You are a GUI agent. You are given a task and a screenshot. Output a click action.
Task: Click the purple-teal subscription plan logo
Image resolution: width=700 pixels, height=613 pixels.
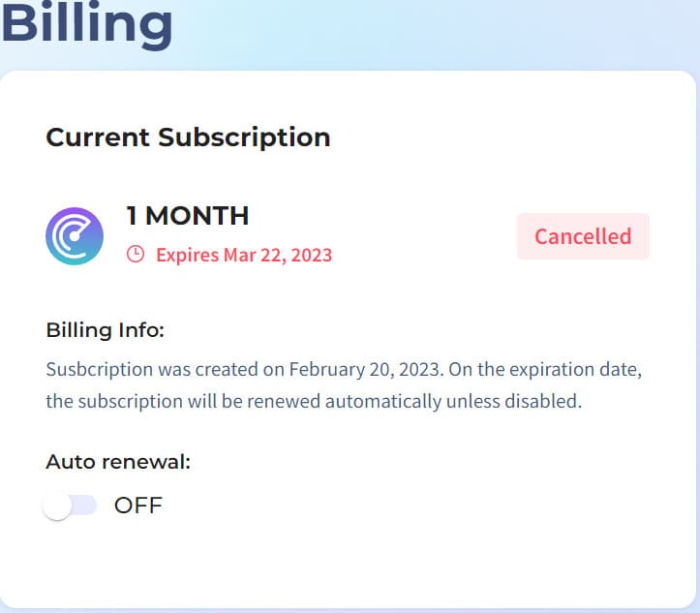(75, 236)
